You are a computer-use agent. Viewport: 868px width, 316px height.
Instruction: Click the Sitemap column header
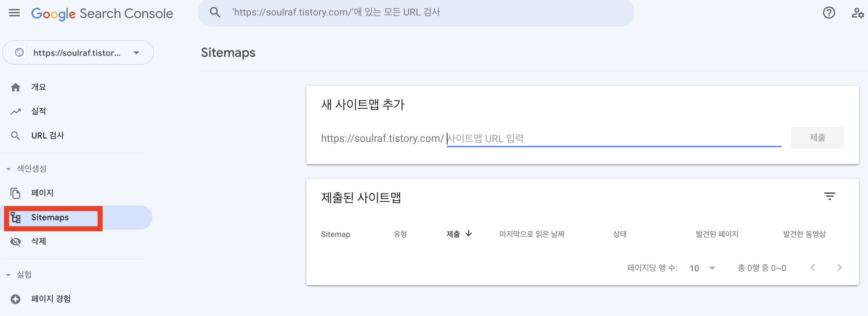[x=335, y=234]
